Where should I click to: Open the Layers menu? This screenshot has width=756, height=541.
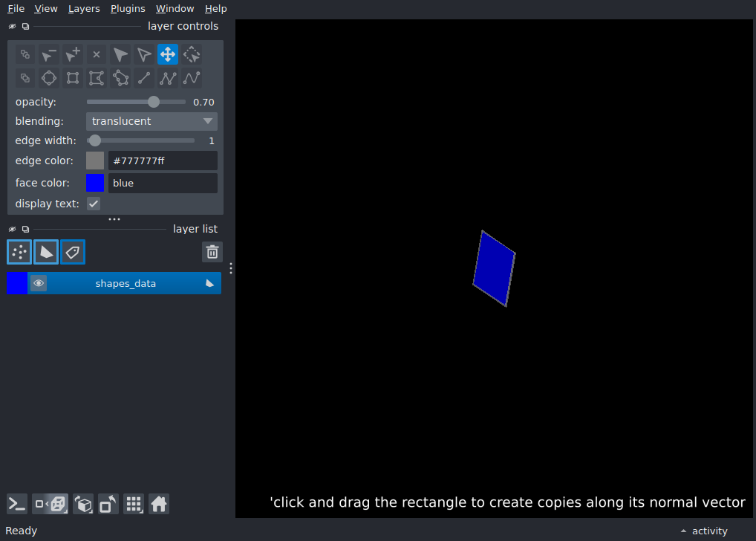(84, 9)
